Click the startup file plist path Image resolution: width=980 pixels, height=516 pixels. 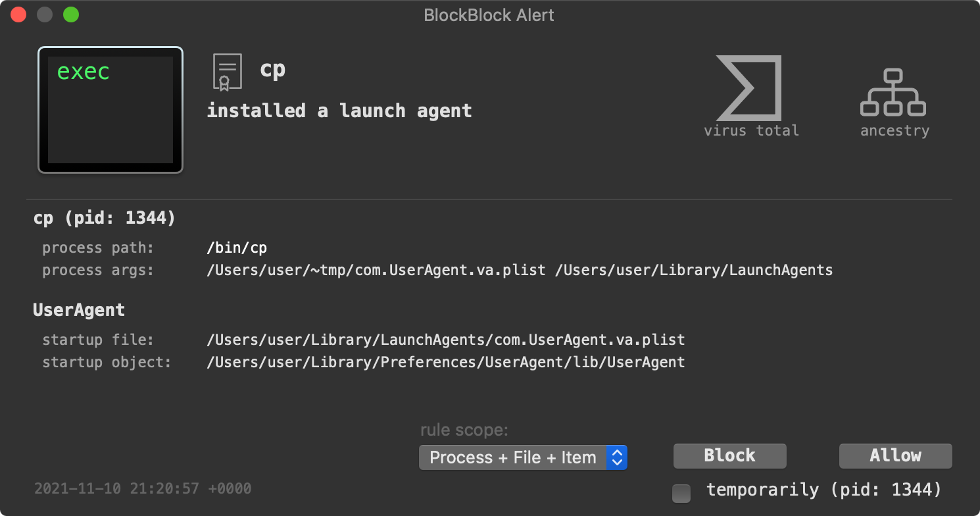point(445,340)
